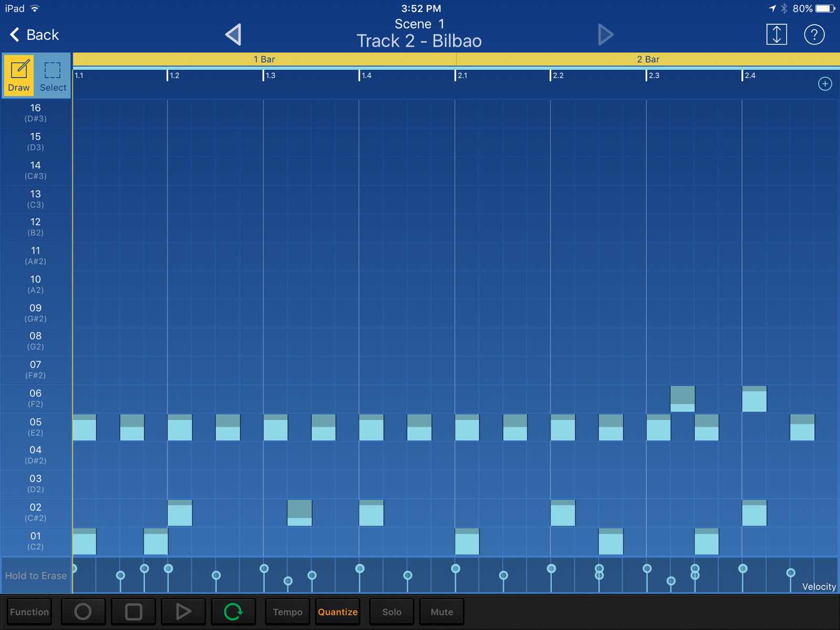Tap pad row 01 (C2)

tap(36, 541)
